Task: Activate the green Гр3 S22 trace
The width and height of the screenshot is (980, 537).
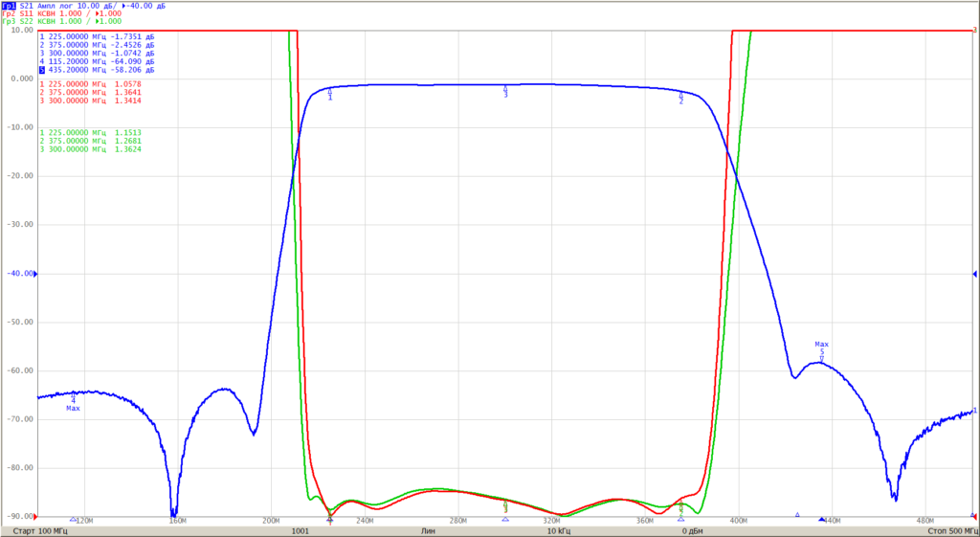Action: pos(10,21)
